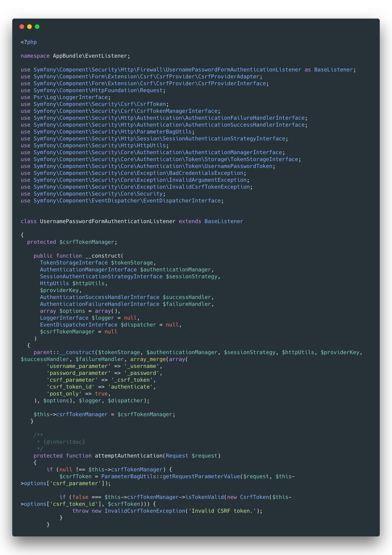This screenshot has height=555, width=392.
Task: Click the 'if (null !==' condition line
Action: [x=109, y=469]
